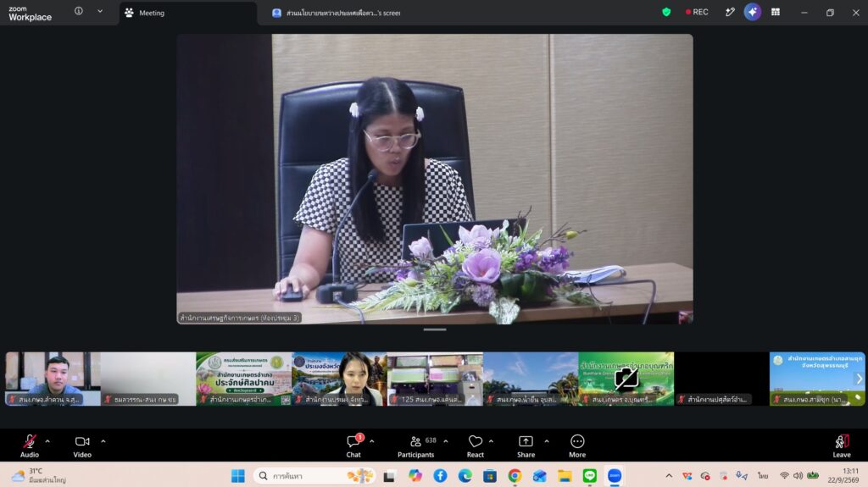Open the Chat panel
This screenshot has width=868, height=487.
pyautogui.click(x=353, y=445)
